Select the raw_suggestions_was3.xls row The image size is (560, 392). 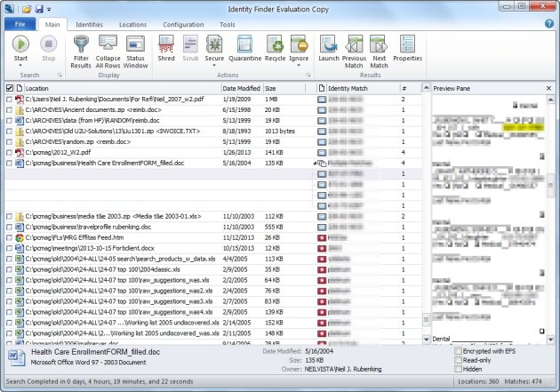click(x=212, y=301)
